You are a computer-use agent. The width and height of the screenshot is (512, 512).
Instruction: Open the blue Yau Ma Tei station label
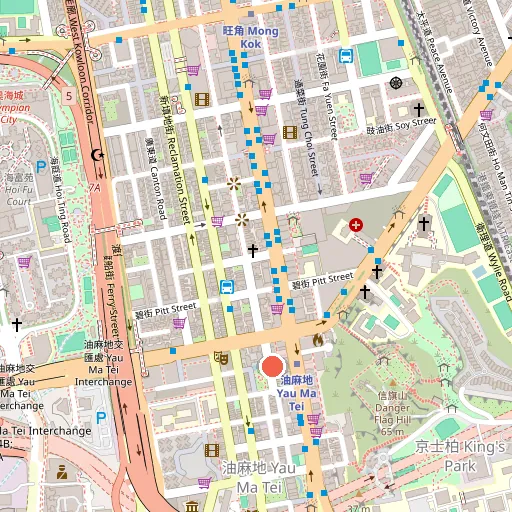(x=296, y=393)
